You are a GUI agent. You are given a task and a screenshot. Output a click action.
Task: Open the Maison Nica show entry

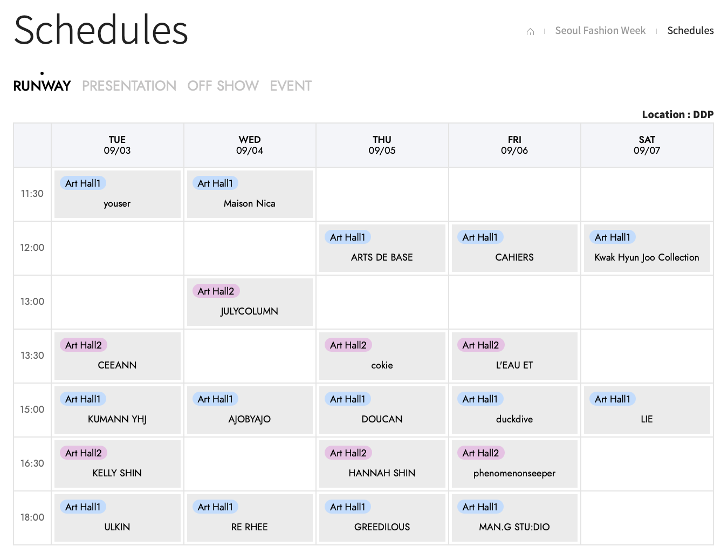[250, 194]
